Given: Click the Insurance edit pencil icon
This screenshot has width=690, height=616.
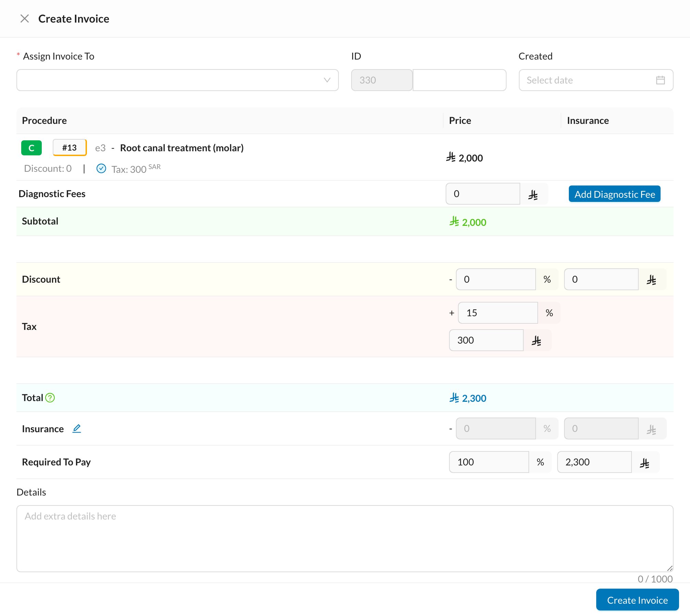Looking at the screenshot, I should pyautogui.click(x=77, y=428).
